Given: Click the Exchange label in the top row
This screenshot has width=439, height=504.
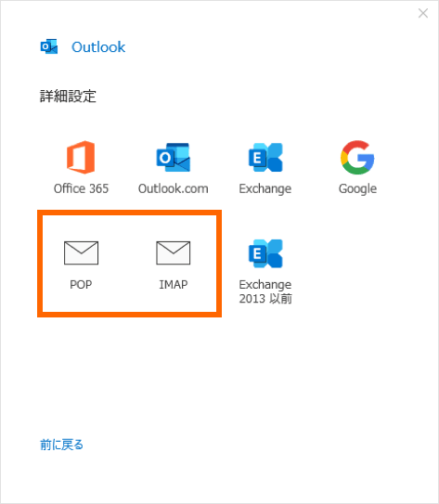Looking at the screenshot, I should [265, 189].
